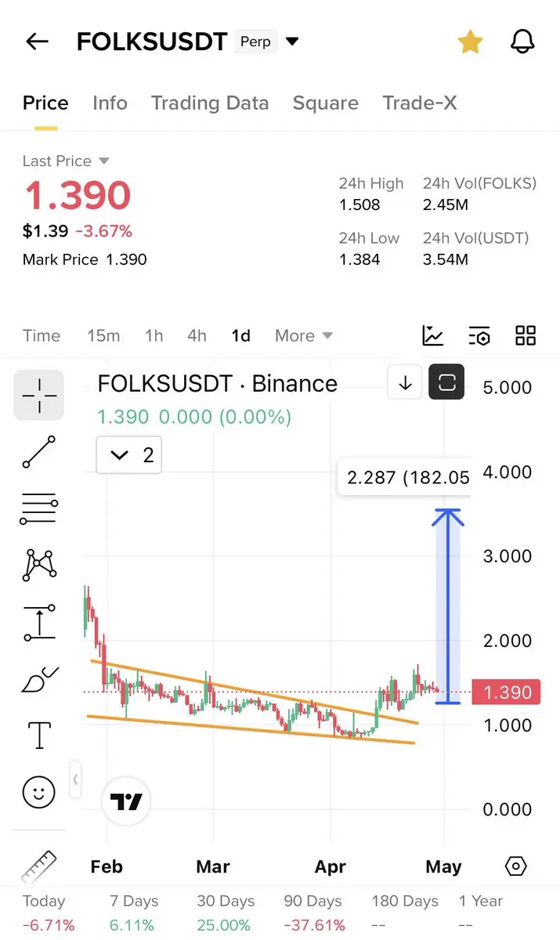This screenshot has height=940, width=560.
Task: Open the Trade-X tab
Action: 420,103
